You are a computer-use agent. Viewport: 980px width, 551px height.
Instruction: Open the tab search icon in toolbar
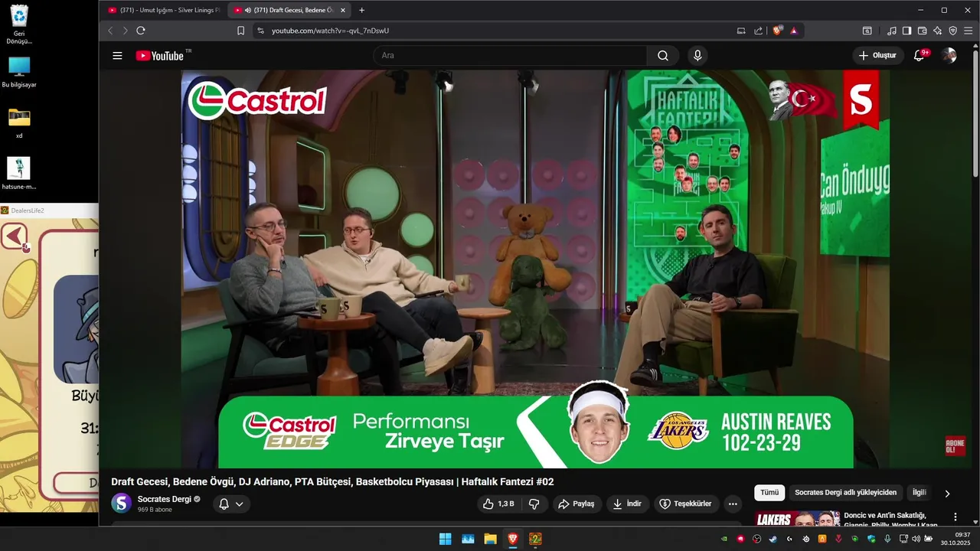pos(867,31)
